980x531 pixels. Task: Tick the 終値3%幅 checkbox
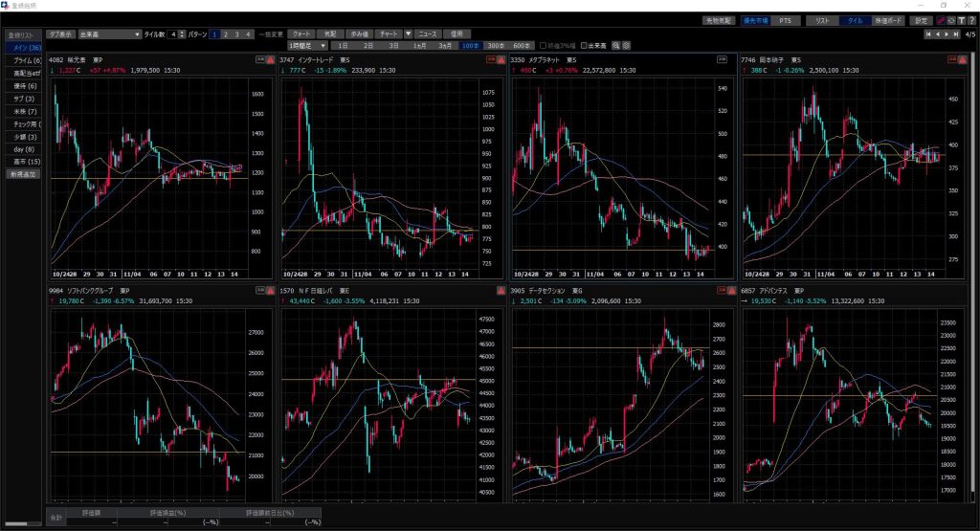point(545,45)
